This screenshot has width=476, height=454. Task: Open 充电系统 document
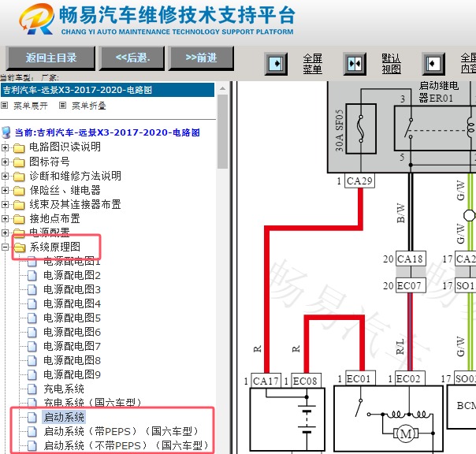tap(64, 389)
